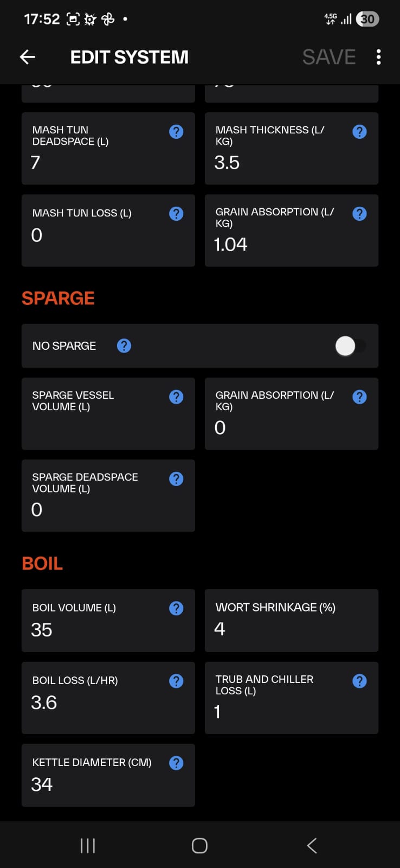Open help for Mash Tun Deadspace

tap(176, 132)
